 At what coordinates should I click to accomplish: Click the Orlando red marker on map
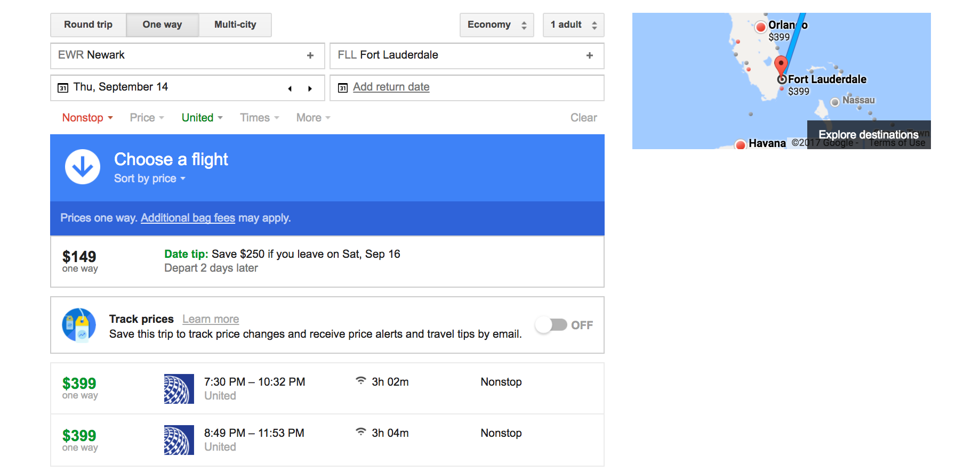761,27
